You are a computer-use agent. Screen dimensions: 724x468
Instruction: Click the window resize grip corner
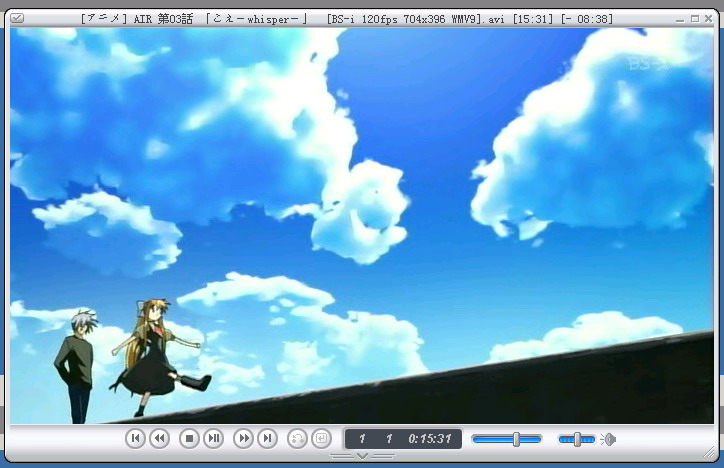(709, 453)
